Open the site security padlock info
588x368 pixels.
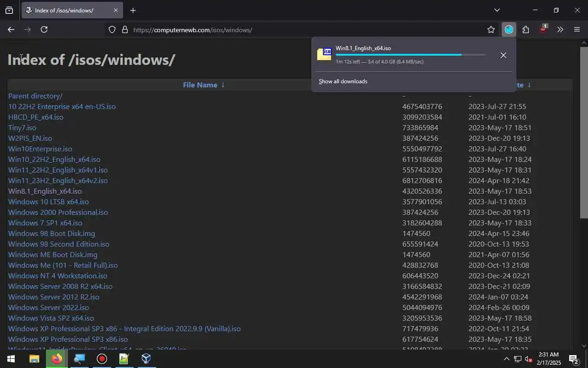124,29
